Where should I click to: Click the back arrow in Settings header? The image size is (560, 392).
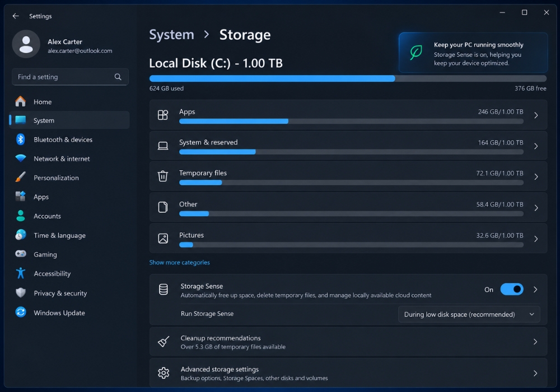tap(15, 16)
